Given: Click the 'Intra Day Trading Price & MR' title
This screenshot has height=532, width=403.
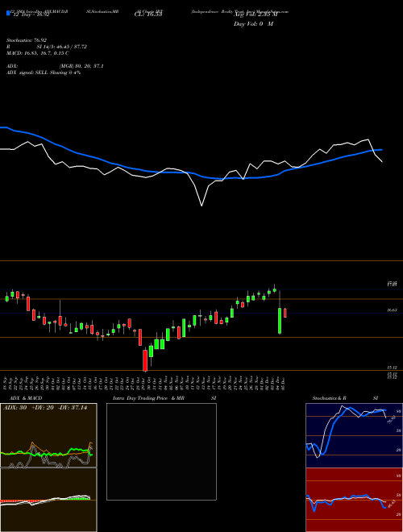Looking at the screenshot, I should (x=148, y=398).
